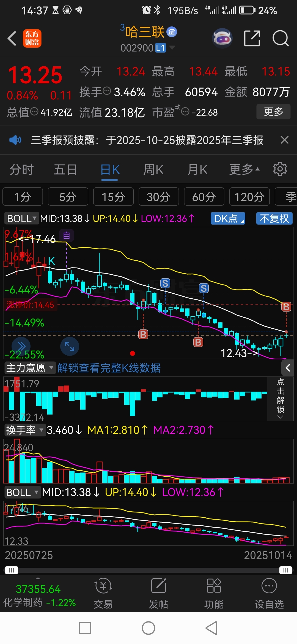This screenshot has height=644, width=297.
Task: Select the 1分 interval
Action: [x=23, y=197]
